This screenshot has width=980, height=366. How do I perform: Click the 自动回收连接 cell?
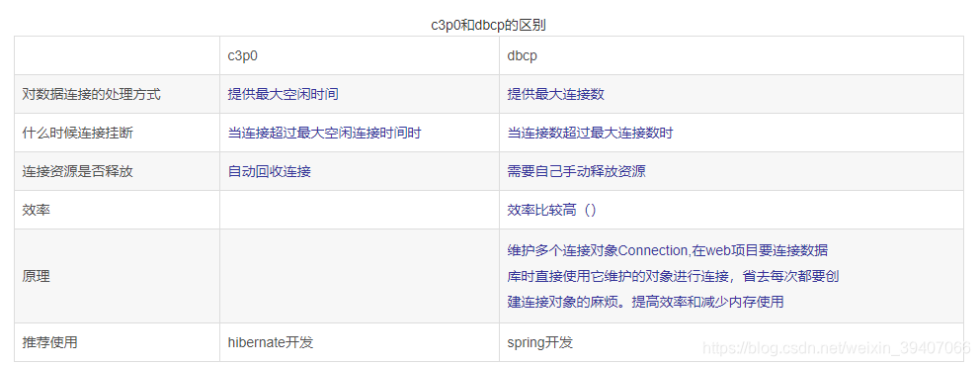point(360,171)
